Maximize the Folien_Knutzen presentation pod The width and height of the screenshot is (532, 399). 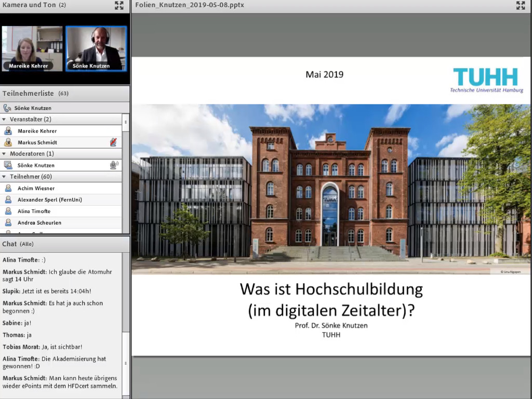(521, 5)
